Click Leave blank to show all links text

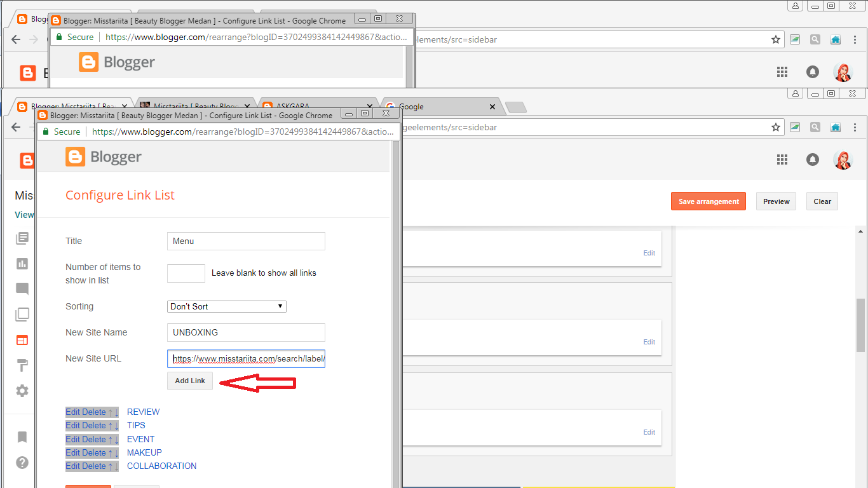point(264,273)
